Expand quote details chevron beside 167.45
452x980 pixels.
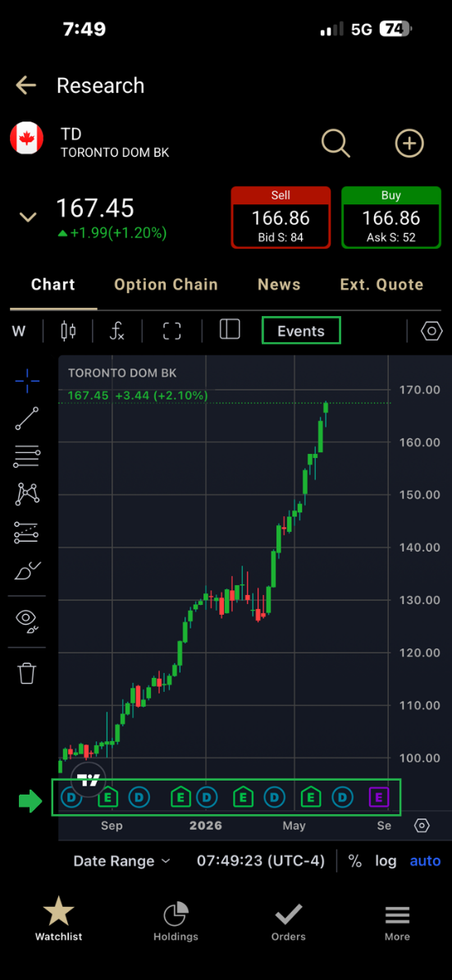pyautogui.click(x=27, y=218)
